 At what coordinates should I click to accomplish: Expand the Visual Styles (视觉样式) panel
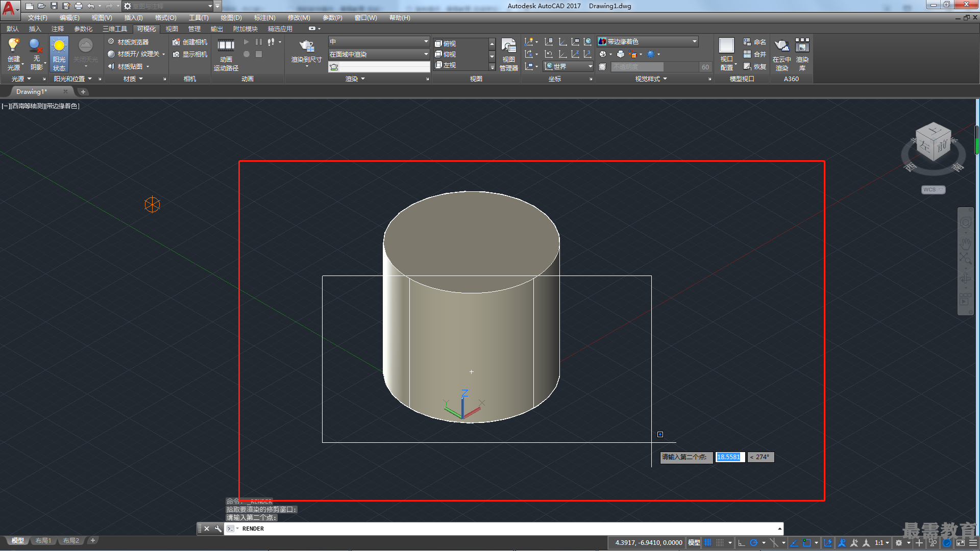pyautogui.click(x=651, y=79)
